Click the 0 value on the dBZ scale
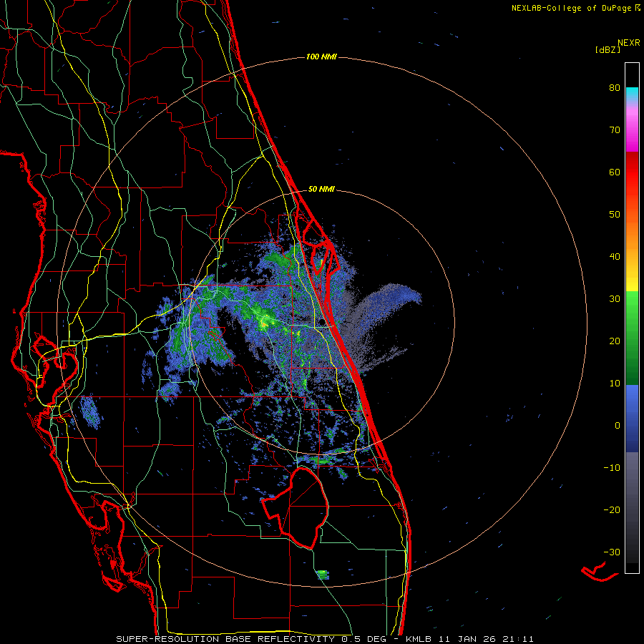 tap(618, 426)
